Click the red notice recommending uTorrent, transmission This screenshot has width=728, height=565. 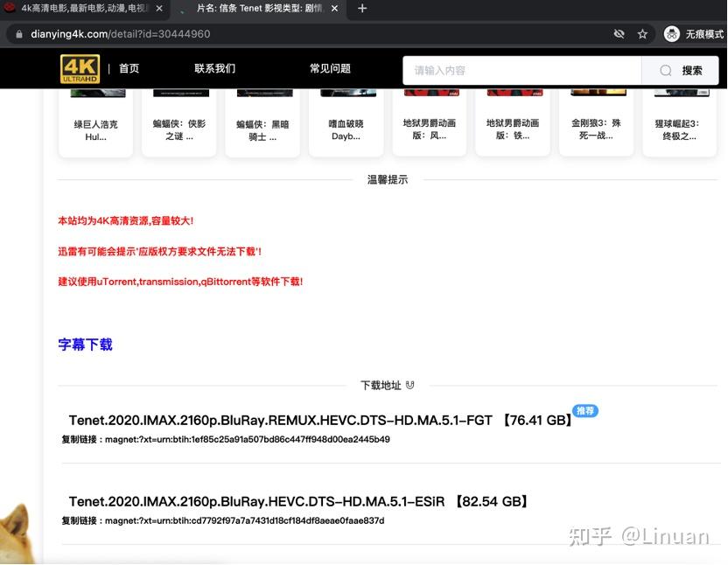[x=180, y=282]
